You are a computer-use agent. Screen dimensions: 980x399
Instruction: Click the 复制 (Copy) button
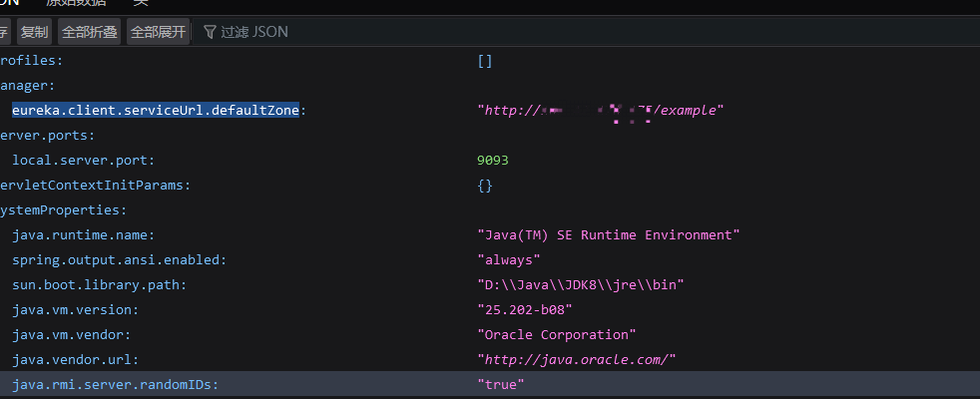(34, 32)
